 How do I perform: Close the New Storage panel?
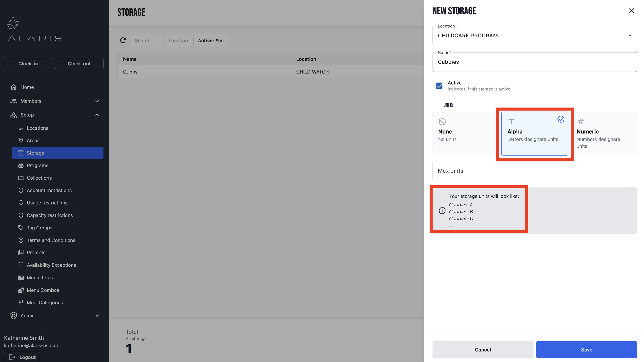tap(632, 11)
